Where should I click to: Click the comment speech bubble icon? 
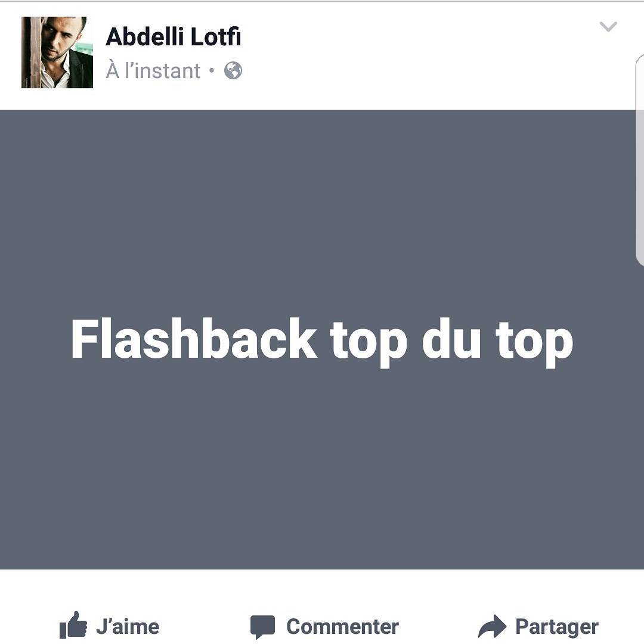[x=262, y=627]
